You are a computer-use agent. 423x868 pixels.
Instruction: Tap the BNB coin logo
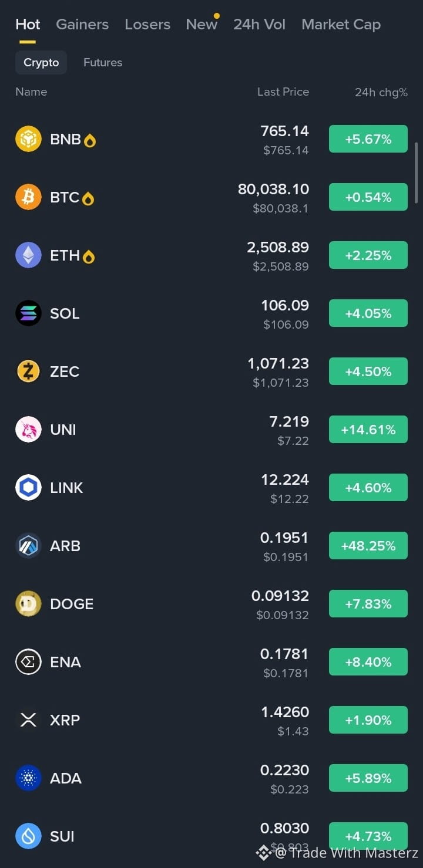coord(28,139)
